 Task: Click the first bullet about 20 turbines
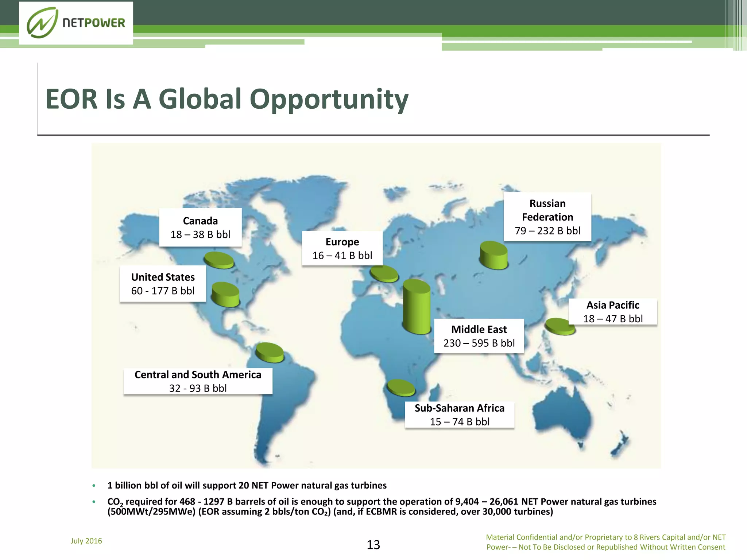click(x=247, y=485)
